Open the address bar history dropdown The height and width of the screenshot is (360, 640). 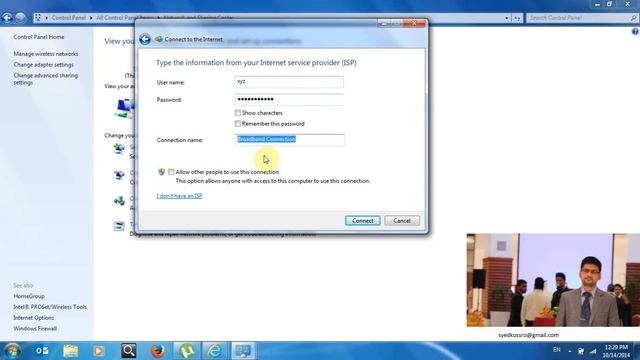(x=507, y=18)
